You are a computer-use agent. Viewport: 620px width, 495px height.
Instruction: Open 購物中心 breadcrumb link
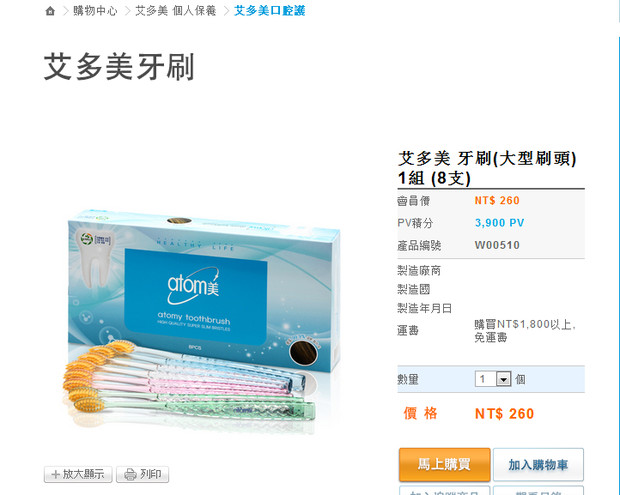[95, 11]
